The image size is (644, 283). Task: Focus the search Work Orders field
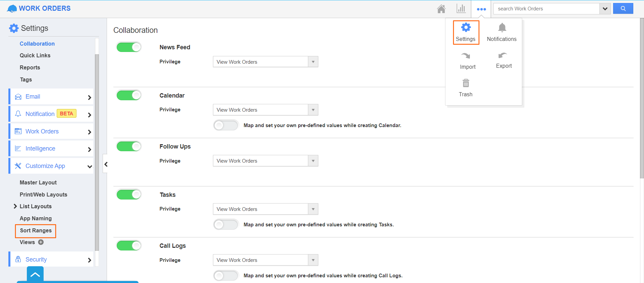point(546,9)
